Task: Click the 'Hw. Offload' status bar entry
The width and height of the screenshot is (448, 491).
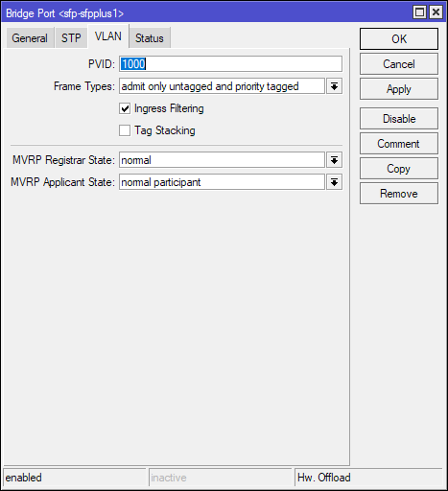Action: (368, 478)
